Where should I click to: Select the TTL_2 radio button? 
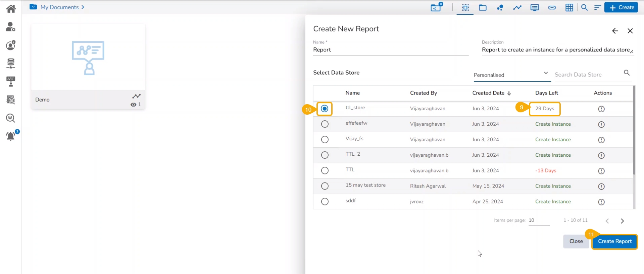coord(325,155)
